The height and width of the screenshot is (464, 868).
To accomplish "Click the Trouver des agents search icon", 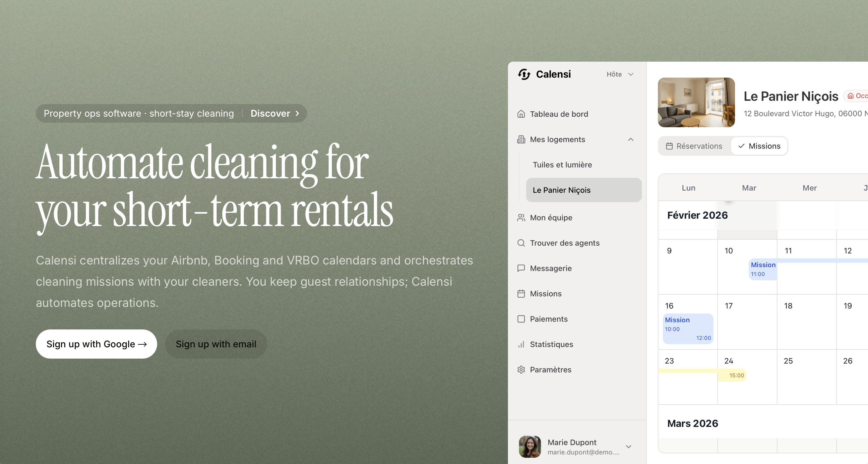I will tap(521, 243).
